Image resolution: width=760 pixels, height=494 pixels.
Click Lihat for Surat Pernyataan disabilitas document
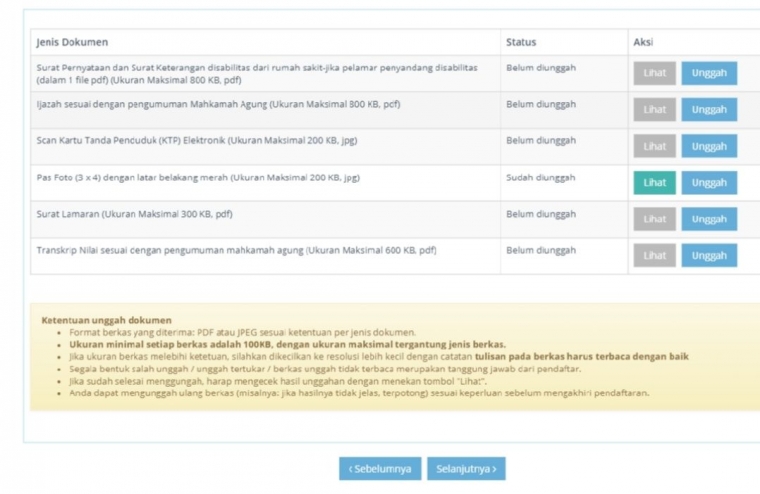tap(654, 73)
